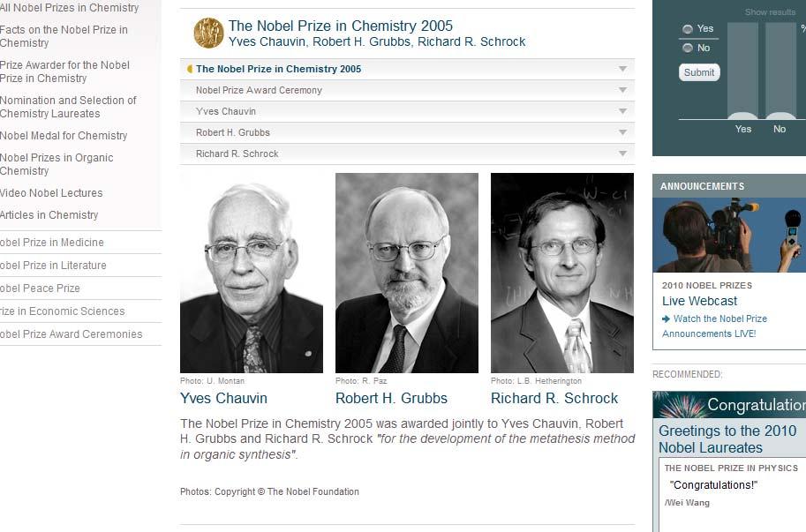This screenshot has height=532, width=806.
Task: Click Show results in the poll
Action: click(770, 11)
